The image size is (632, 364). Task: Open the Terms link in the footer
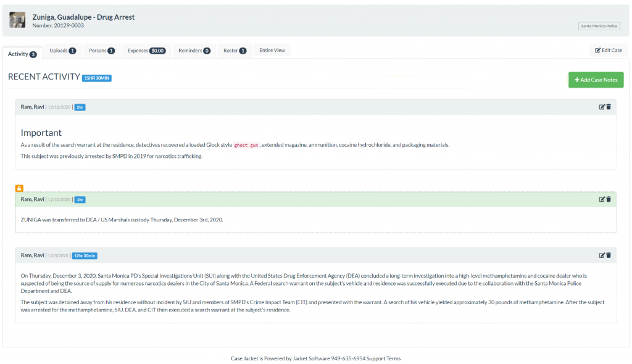[394, 358]
